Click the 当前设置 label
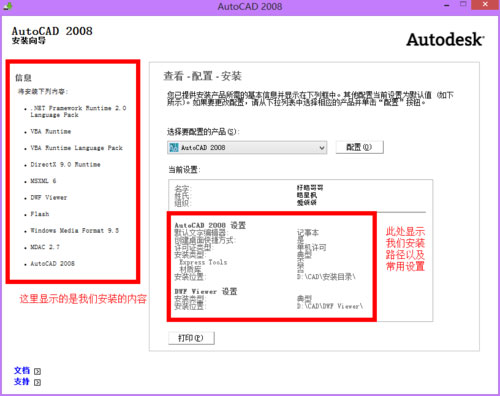This screenshot has width=500, height=396. click(184, 170)
